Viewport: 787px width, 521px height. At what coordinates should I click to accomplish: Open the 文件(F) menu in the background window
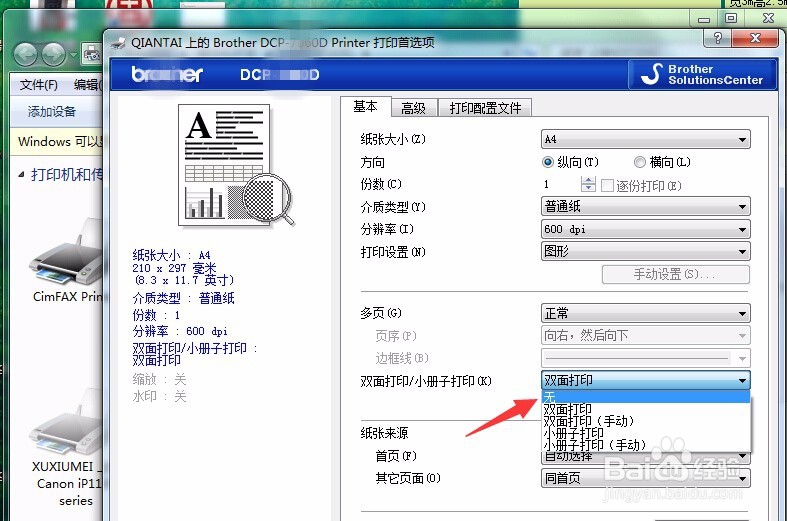(x=39, y=85)
